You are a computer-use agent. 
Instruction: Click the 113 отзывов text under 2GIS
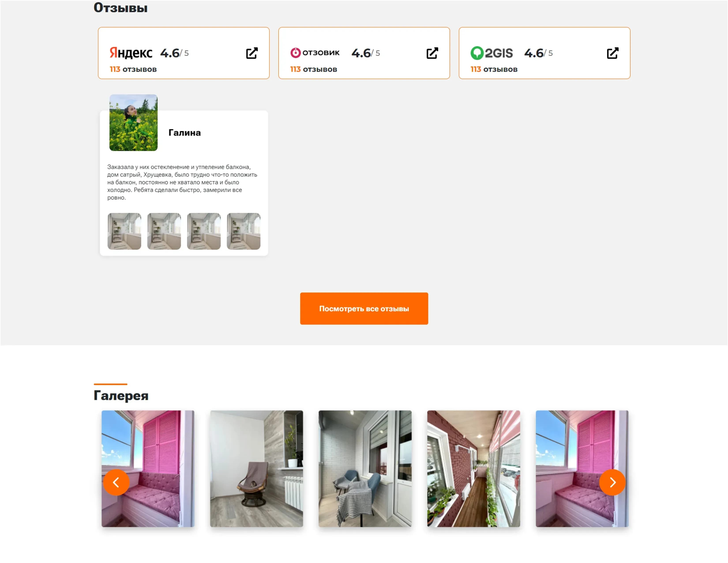[494, 69]
